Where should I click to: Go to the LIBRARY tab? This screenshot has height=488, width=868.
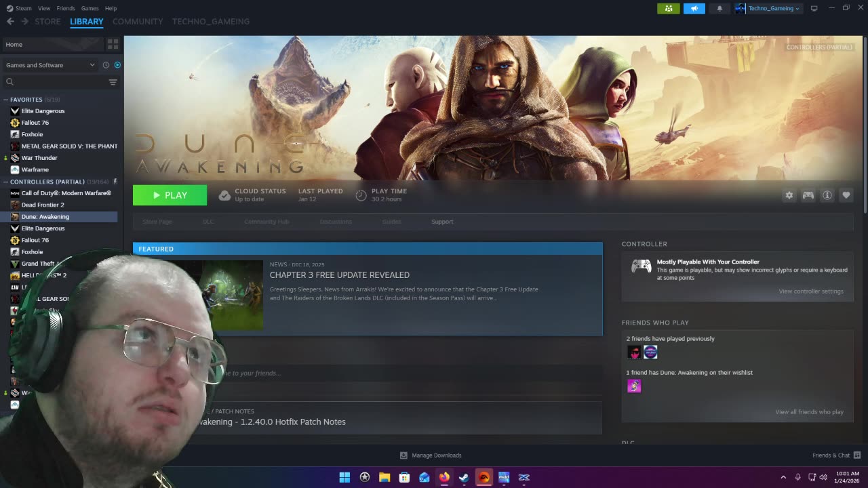[x=87, y=22]
